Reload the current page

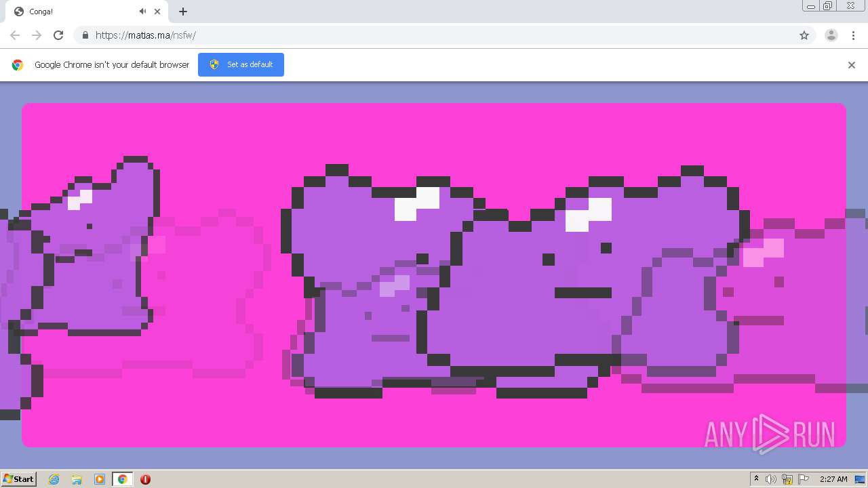coord(58,35)
